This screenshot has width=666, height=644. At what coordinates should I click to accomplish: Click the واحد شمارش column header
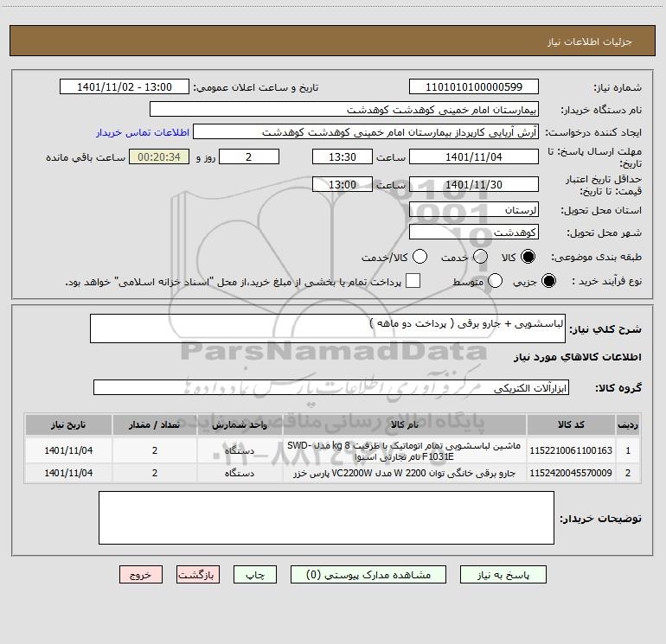pyautogui.click(x=240, y=424)
